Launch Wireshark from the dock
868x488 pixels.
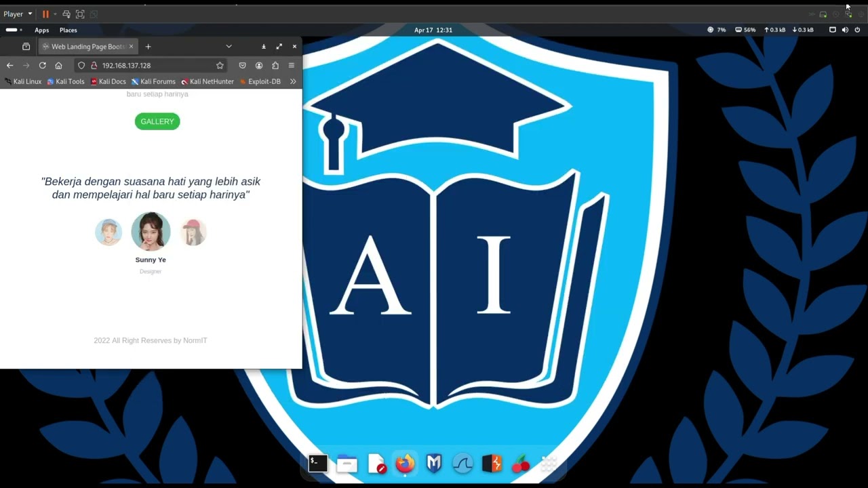[x=463, y=464]
